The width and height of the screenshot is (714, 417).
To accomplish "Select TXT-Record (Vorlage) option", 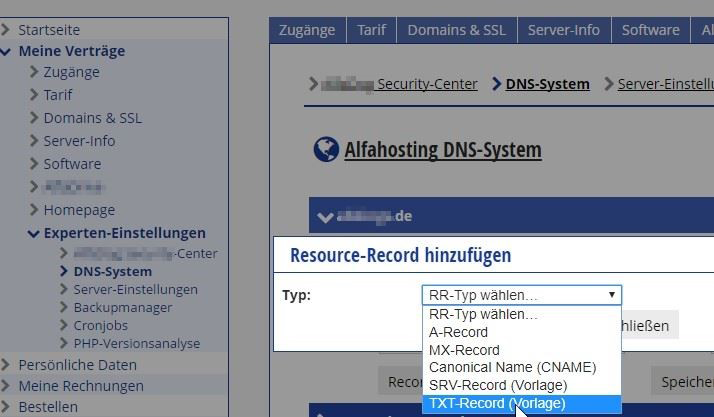I will pyautogui.click(x=522, y=403).
